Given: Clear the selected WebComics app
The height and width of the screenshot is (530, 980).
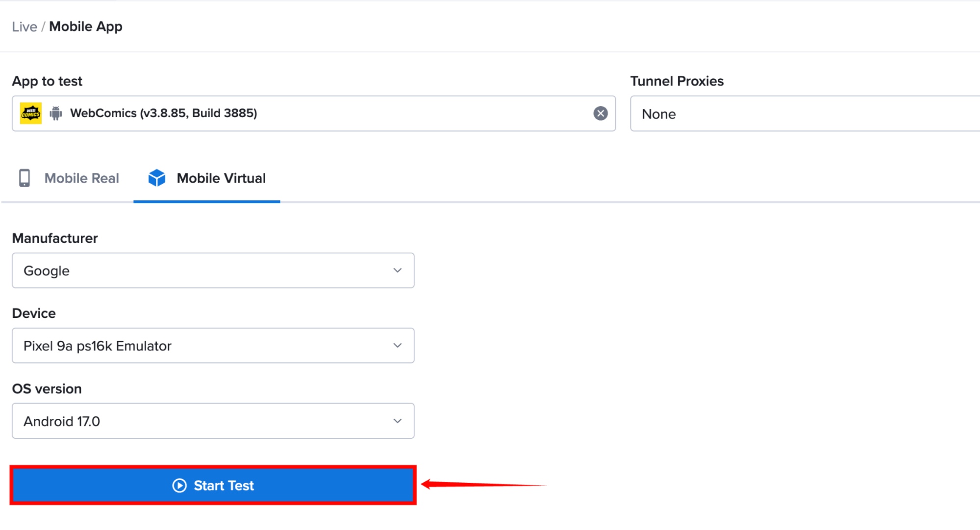Looking at the screenshot, I should (600, 113).
